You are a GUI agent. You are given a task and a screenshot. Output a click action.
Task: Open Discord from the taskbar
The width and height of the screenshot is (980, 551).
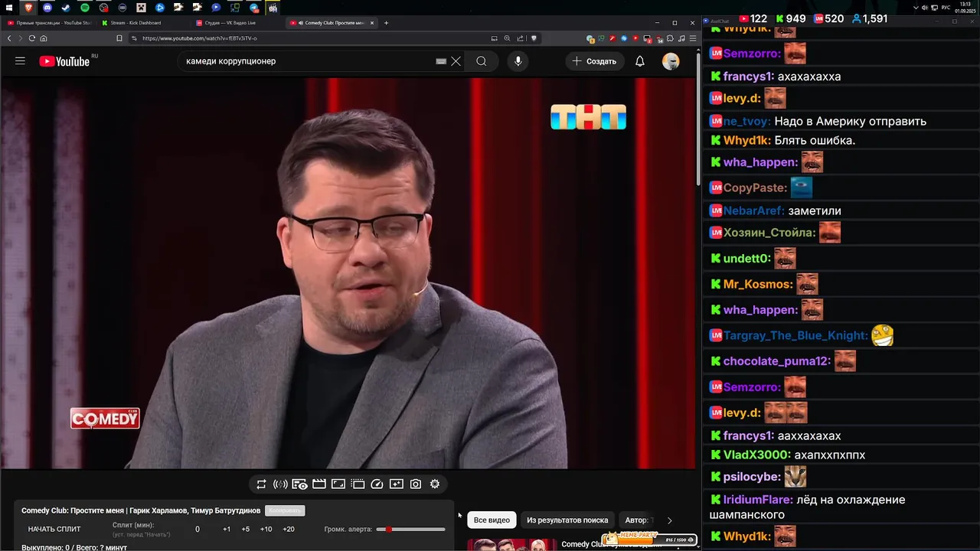tap(47, 8)
